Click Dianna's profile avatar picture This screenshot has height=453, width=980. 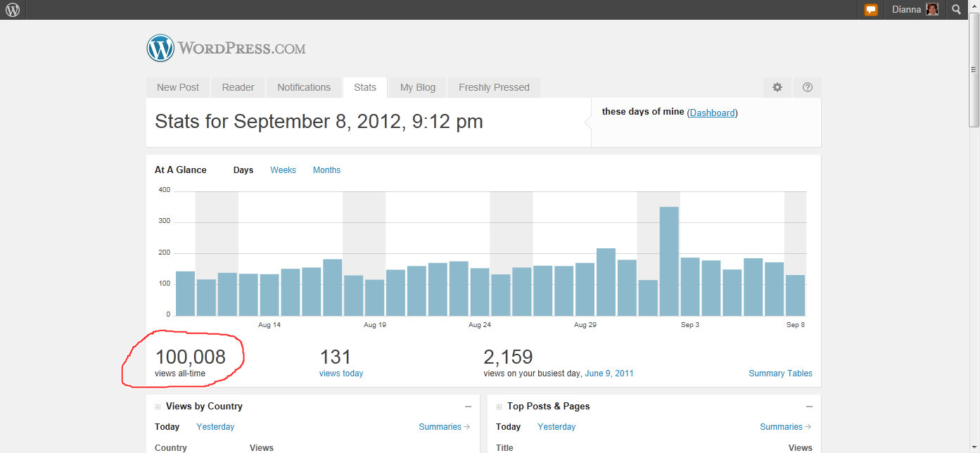[932, 10]
